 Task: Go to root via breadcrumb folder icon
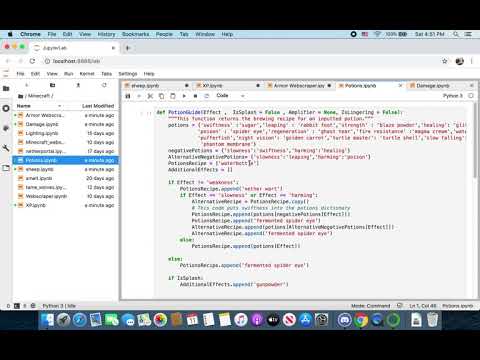click(x=20, y=96)
